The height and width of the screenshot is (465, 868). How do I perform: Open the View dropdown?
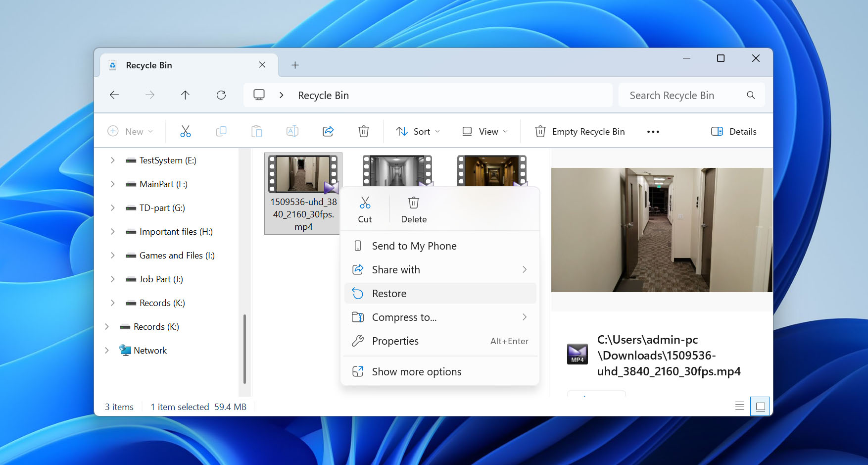485,132
